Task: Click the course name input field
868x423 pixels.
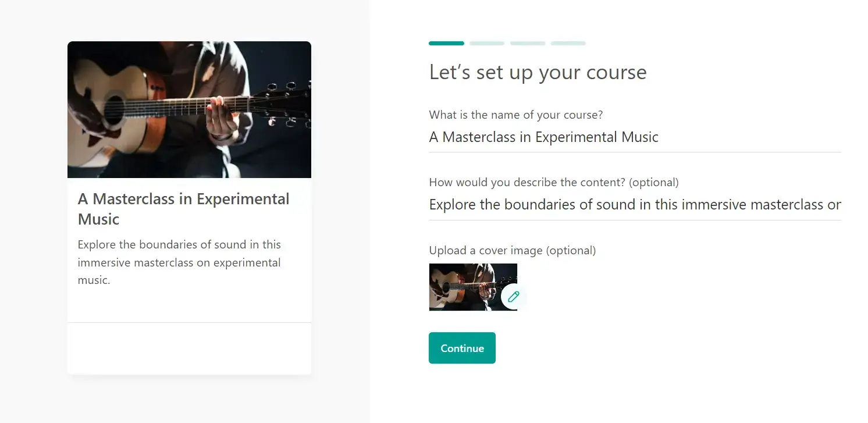Action: (634, 137)
